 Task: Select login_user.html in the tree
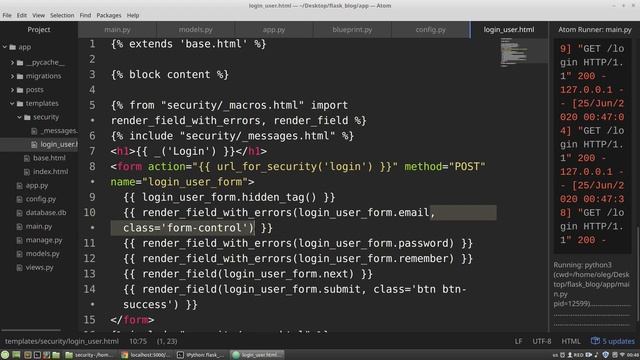click(39, 144)
